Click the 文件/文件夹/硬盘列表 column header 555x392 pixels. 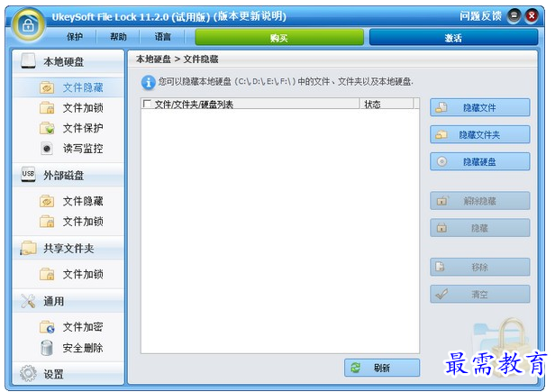(x=250, y=104)
